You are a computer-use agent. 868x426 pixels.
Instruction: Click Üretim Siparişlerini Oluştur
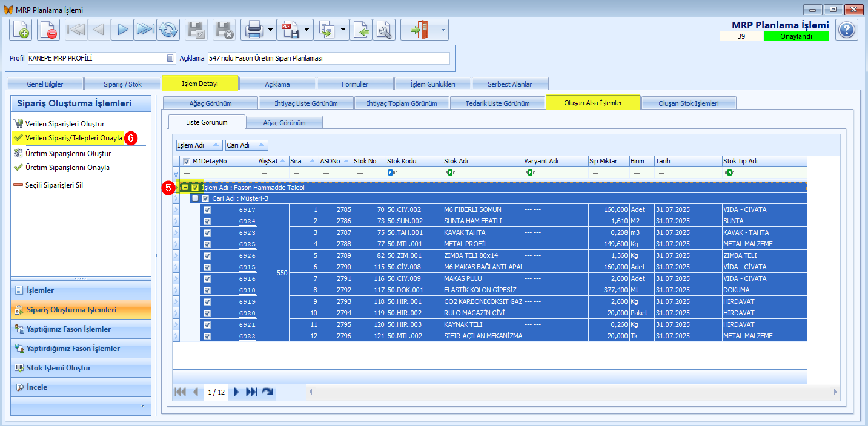(x=62, y=154)
